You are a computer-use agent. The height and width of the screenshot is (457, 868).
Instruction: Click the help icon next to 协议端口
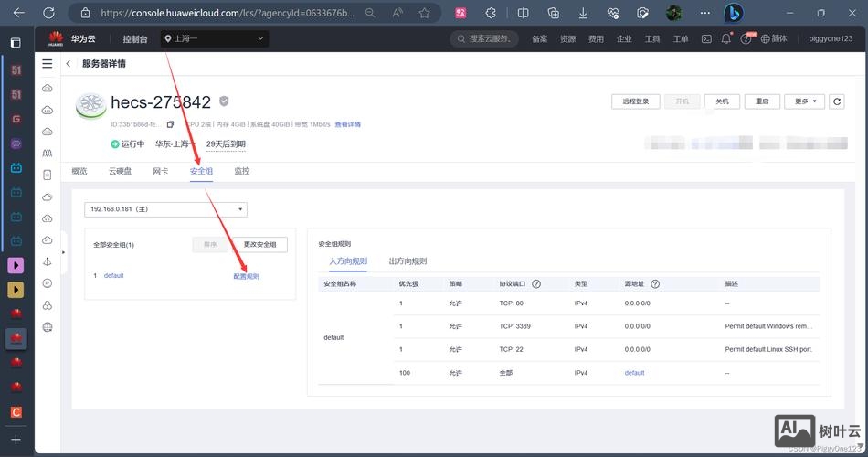point(536,284)
